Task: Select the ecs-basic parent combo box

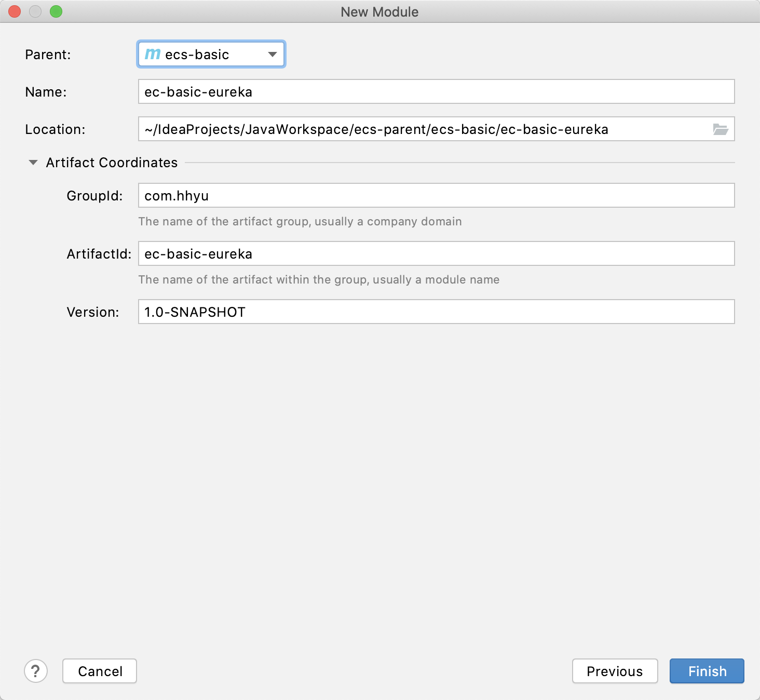Action: (211, 55)
